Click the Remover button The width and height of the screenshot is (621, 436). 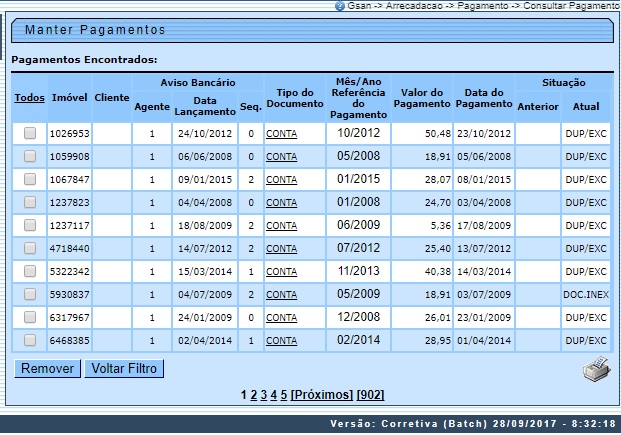point(47,369)
